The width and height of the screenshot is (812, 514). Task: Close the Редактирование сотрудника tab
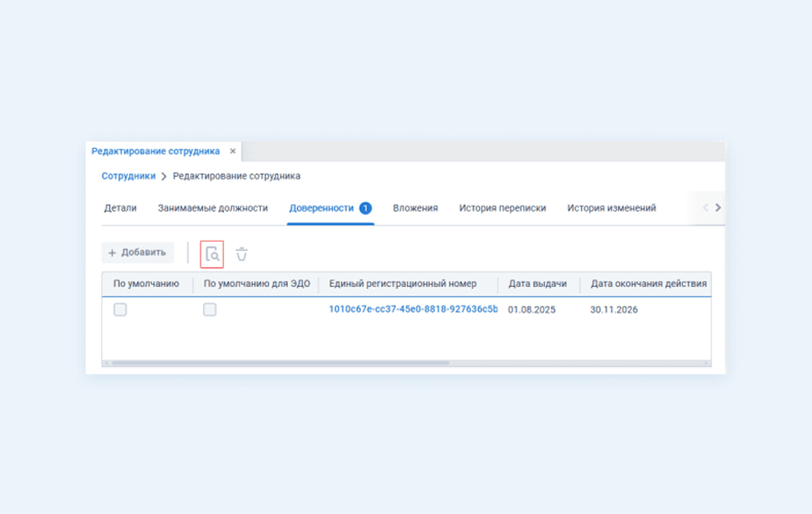(233, 151)
